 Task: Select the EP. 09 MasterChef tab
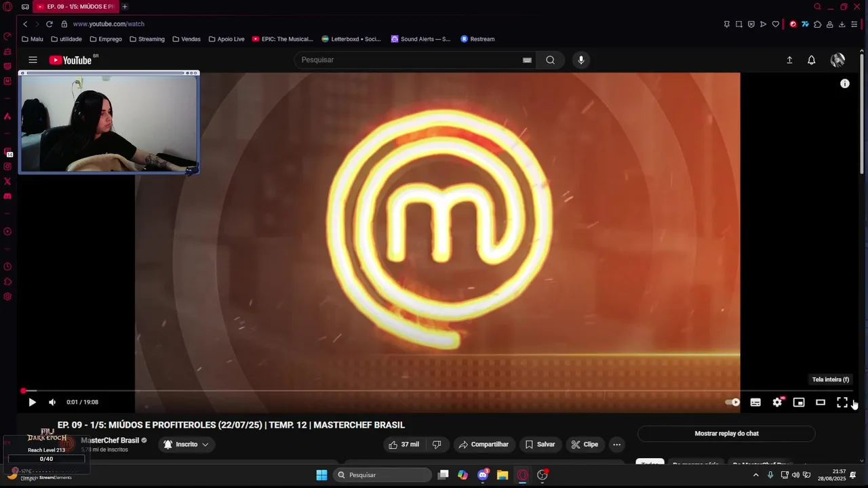[x=75, y=7]
